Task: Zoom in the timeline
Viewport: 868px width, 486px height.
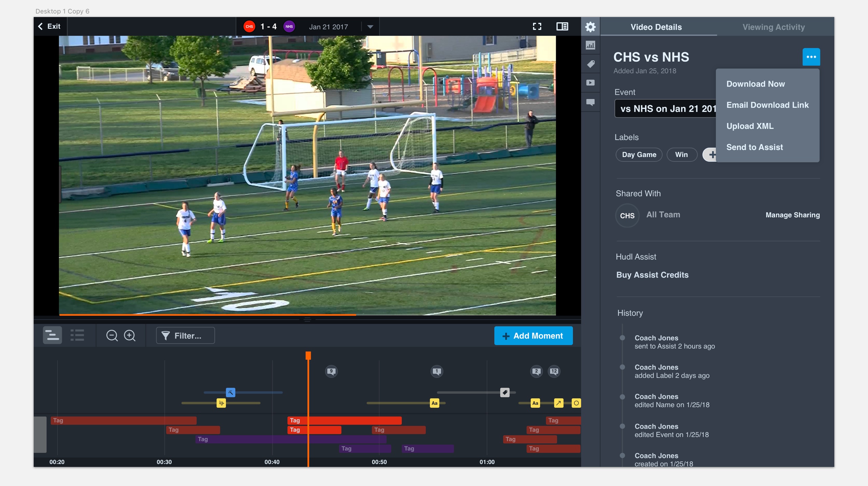Action: 130,336
